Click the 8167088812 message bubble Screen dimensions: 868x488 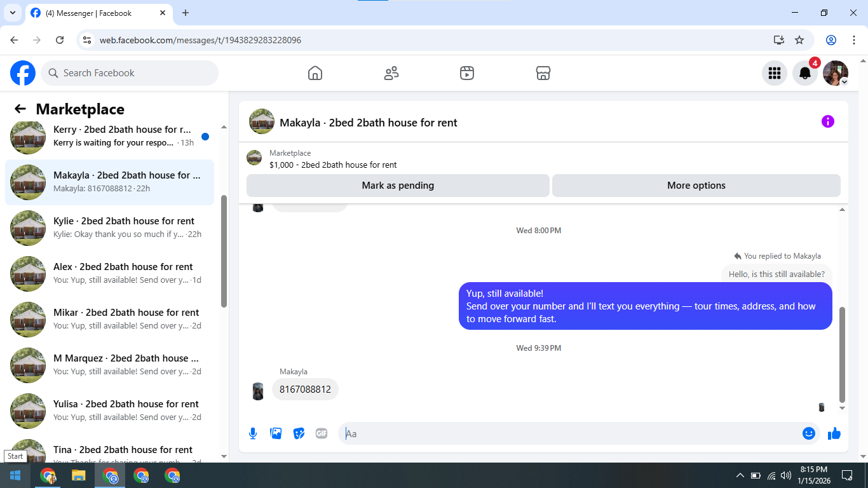pyautogui.click(x=305, y=390)
